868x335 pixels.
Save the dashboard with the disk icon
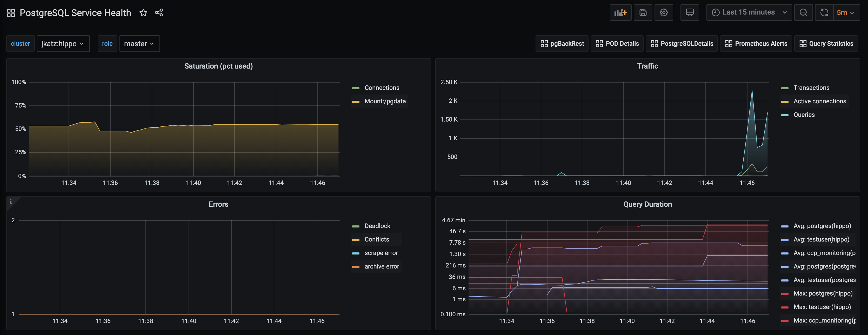643,12
